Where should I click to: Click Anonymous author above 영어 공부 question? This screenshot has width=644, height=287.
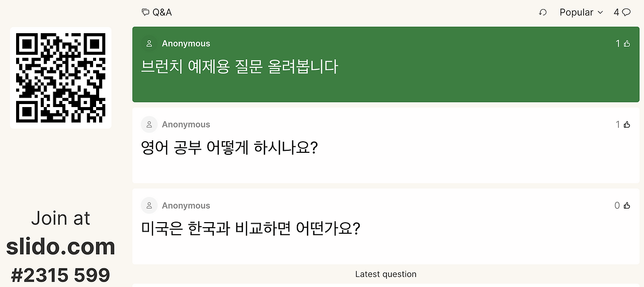(186, 125)
